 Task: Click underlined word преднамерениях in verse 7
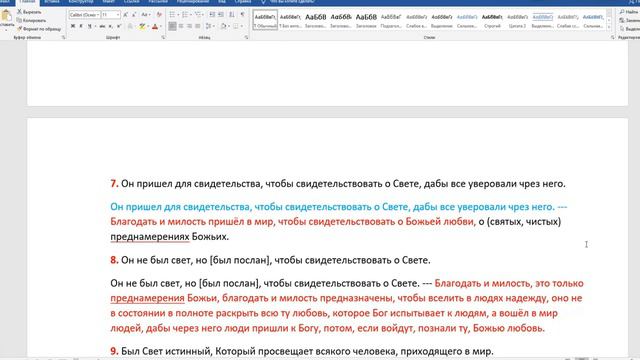(150, 237)
